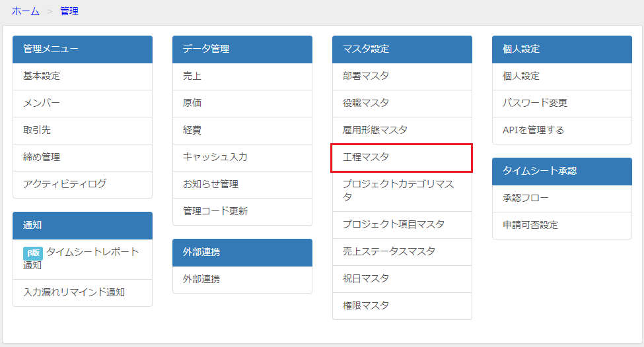Click the ホーム breadcrumb link

point(26,11)
